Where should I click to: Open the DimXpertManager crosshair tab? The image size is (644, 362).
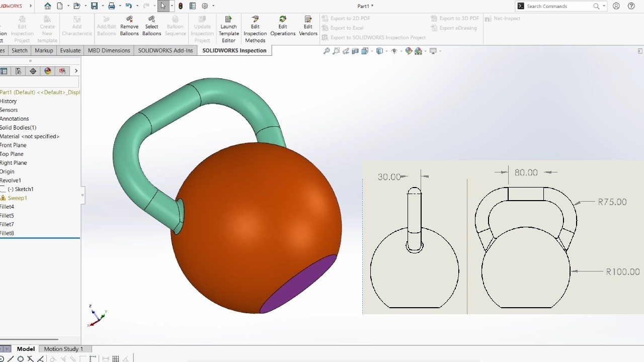[x=33, y=71]
